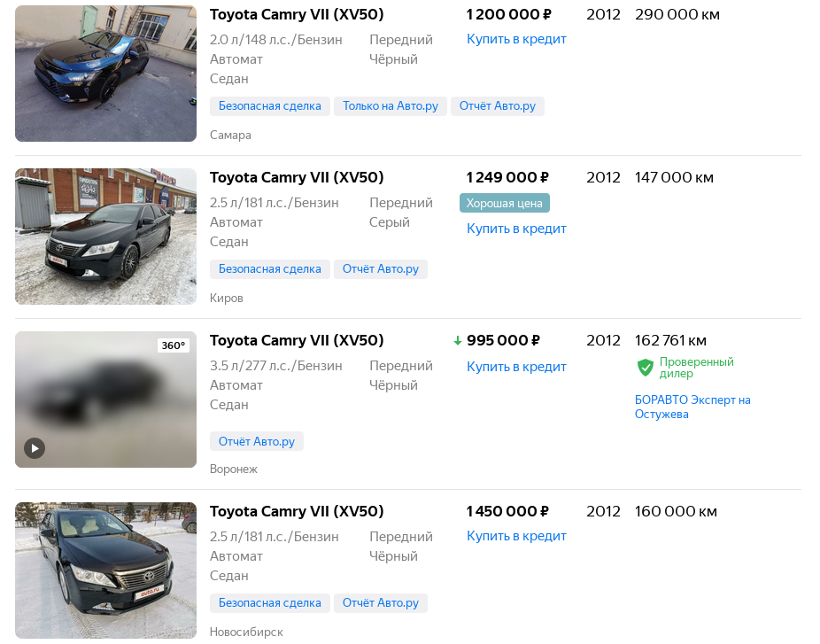Open the Киров Camry listing photo
The image size is (820, 644).
pyautogui.click(x=105, y=237)
